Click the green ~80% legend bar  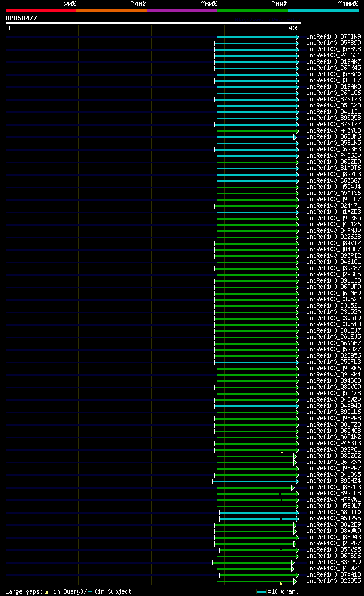tap(253, 10)
